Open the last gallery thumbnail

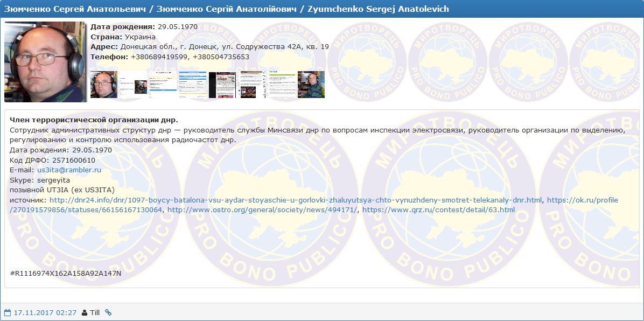(311, 85)
